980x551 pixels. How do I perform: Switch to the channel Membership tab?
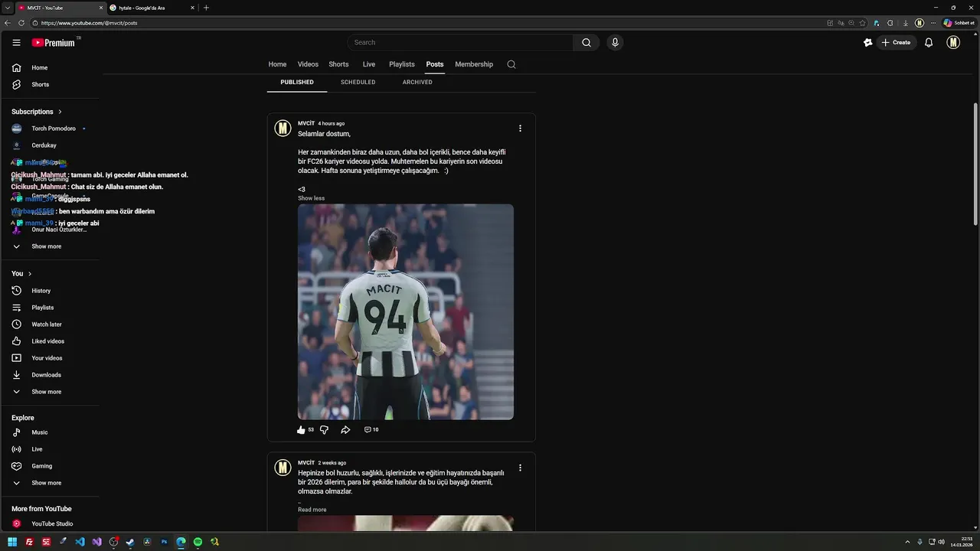click(x=474, y=64)
